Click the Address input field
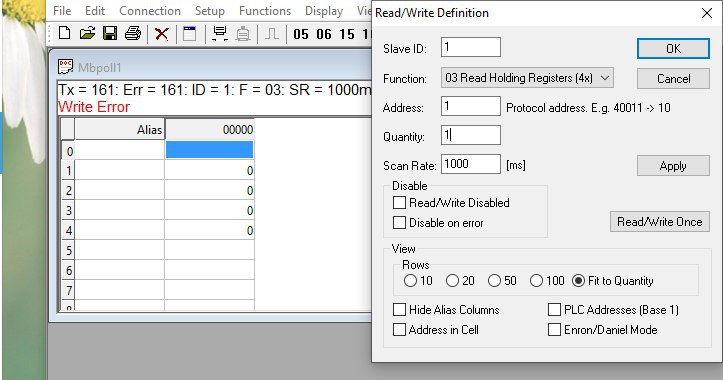 point(471,106)
